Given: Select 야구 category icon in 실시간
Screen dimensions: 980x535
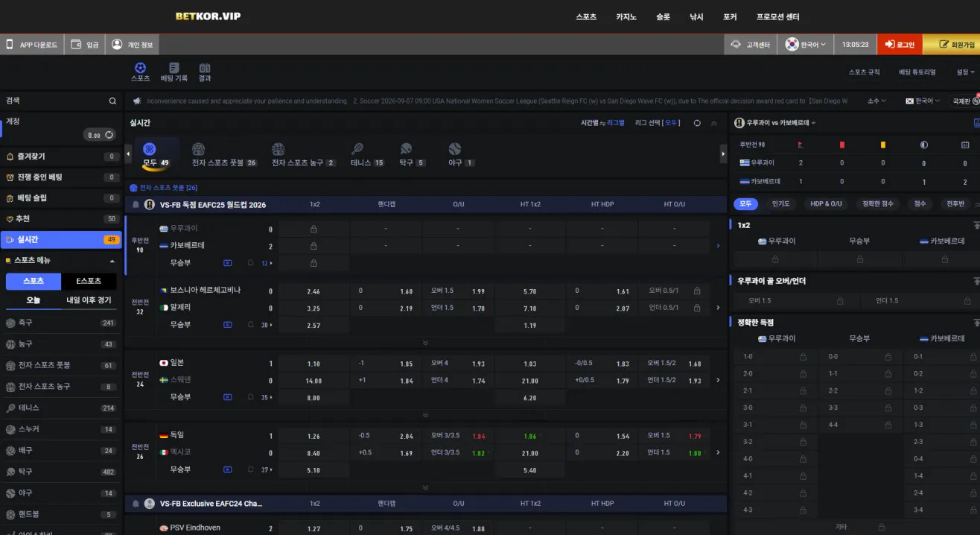Looking at the screenshot, I should 455,149.
